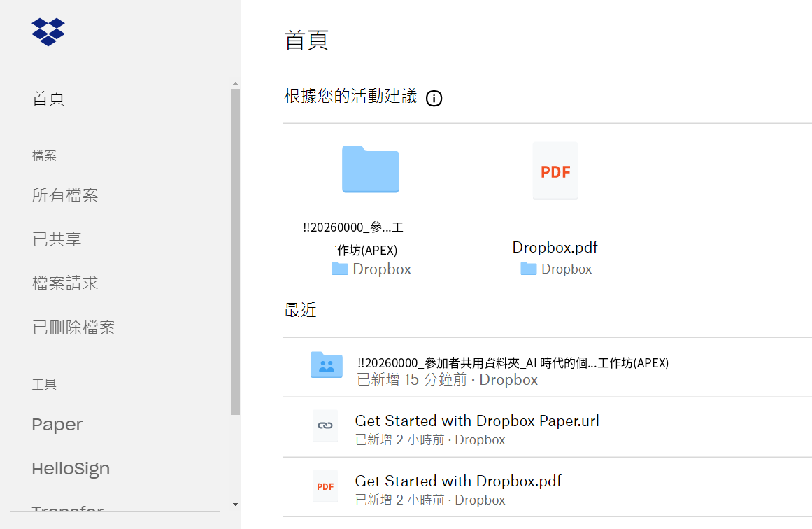The width and height of the screenshot is (812, 529).
Task: Click Dropbox location under 作坊(APEX) folder
Action: click(382, 269)
